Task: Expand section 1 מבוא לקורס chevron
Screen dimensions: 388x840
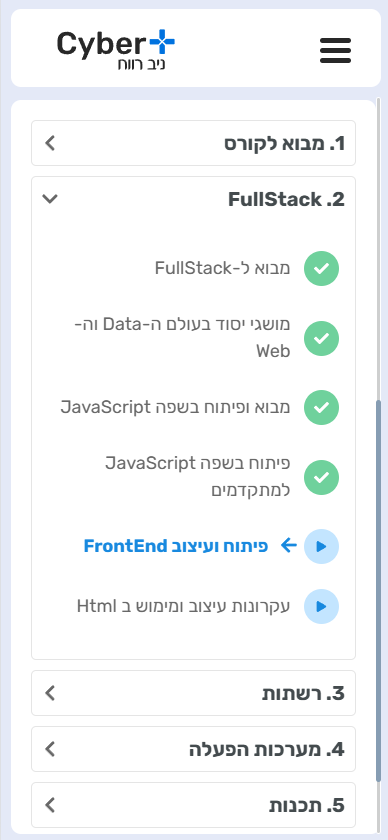Action: coord(50,143)
